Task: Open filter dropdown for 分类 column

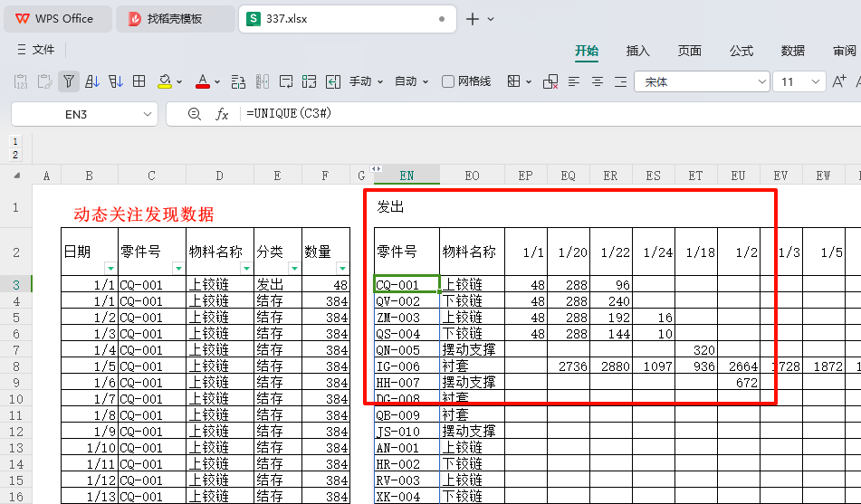Action: [x=293, y=269]
